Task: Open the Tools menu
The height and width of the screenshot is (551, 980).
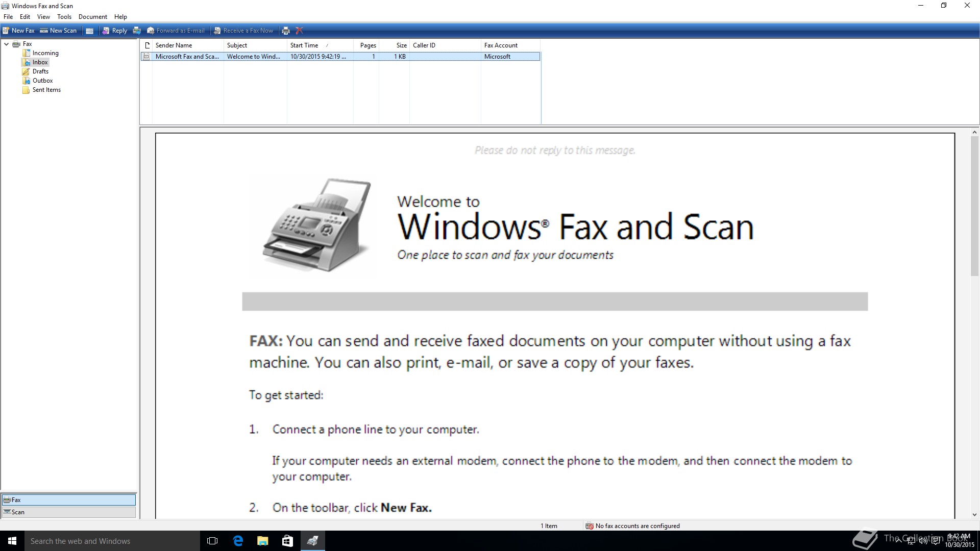Action: (64, 17)
